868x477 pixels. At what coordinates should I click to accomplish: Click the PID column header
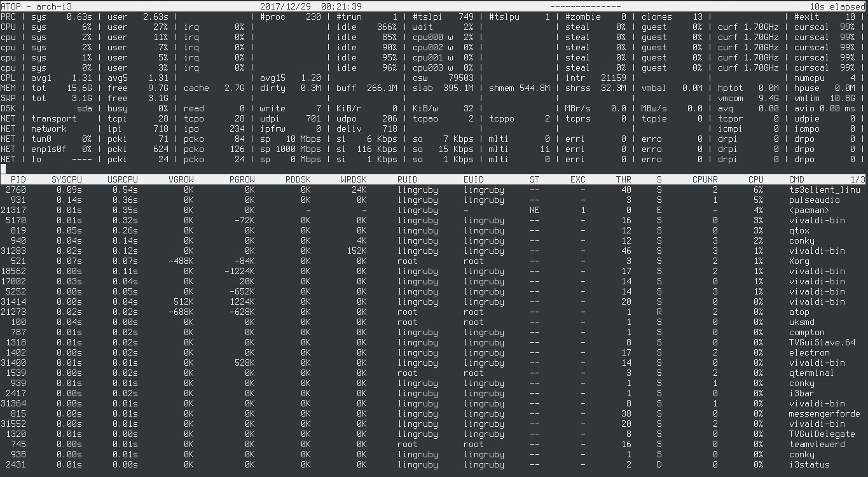click(18, 179)
